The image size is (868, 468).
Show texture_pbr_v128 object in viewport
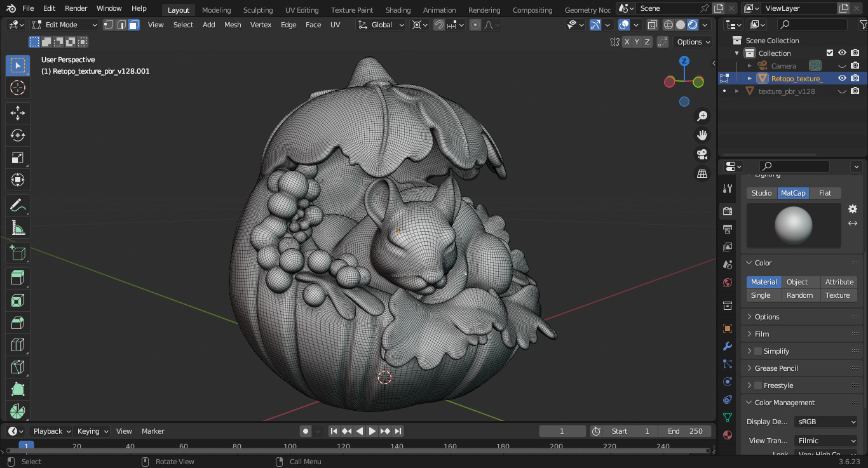tap(842, 91)
